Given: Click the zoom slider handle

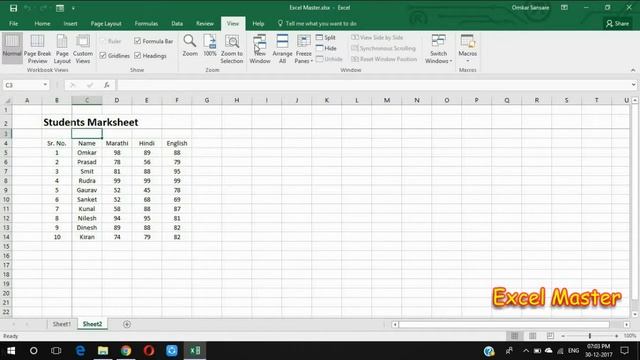Looking at the screenshot, I should click(589, 336).
